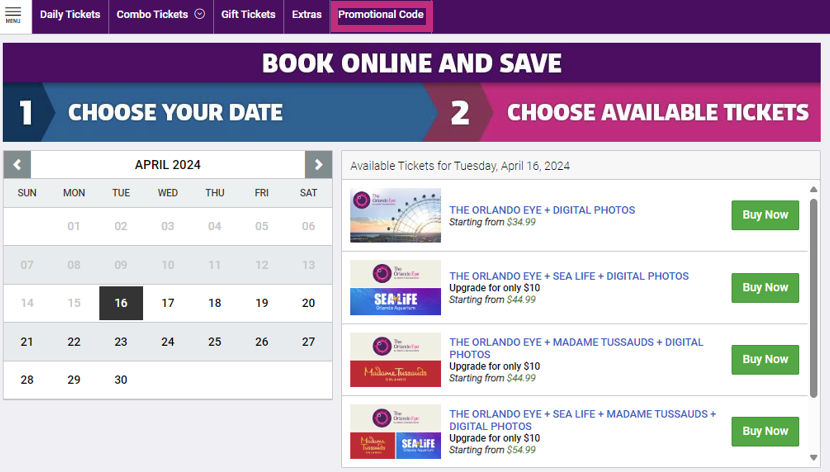
Task: Open the hamburger MENU icon
Action: 13,15
